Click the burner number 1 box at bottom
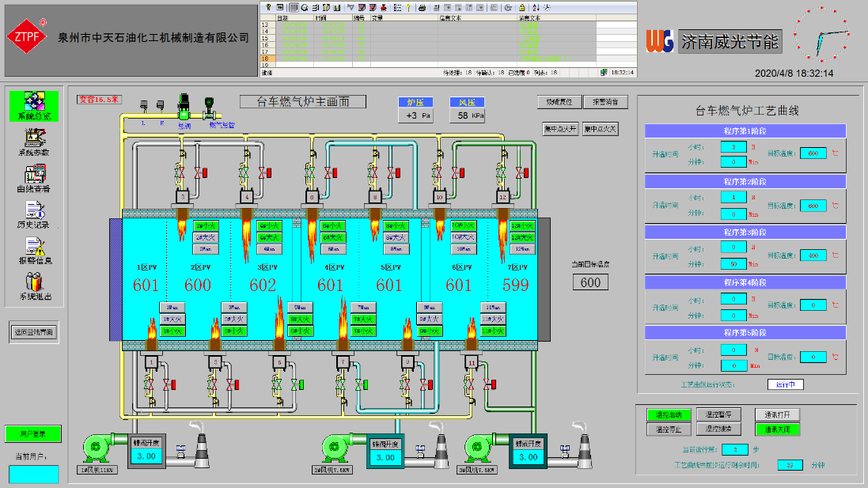 [151, 363]
